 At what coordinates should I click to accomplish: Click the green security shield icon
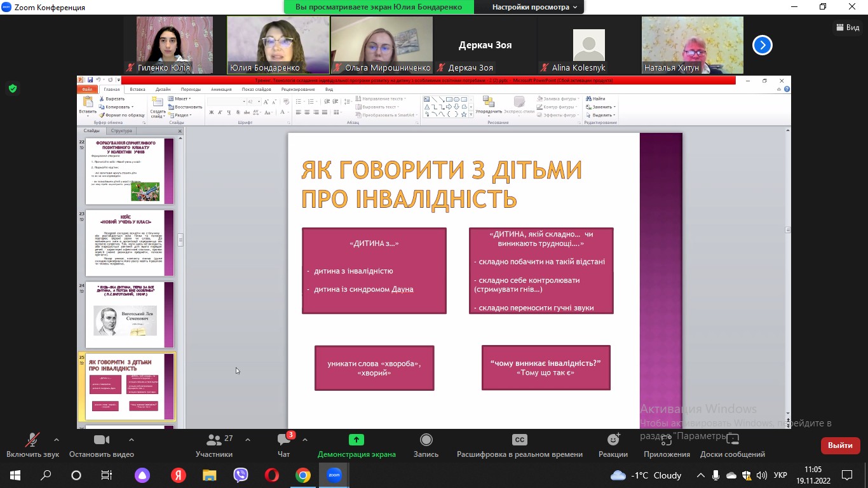13,88
